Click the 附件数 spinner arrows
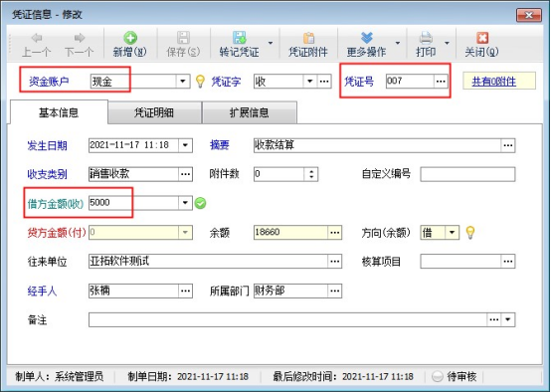The height and width of the screenshot is (392, 551). click(311, 174)
